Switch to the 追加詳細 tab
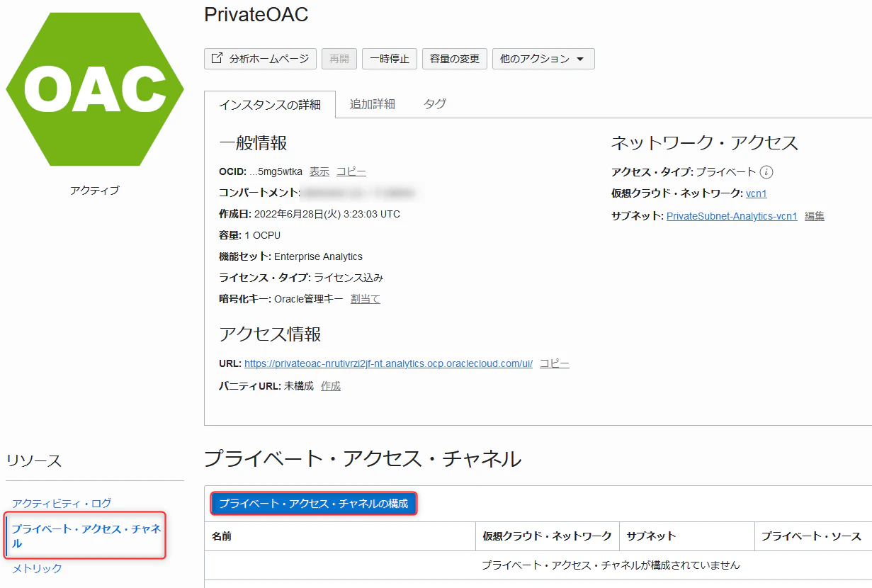This screenshot has width=872, height=588. tap(372, 104)
